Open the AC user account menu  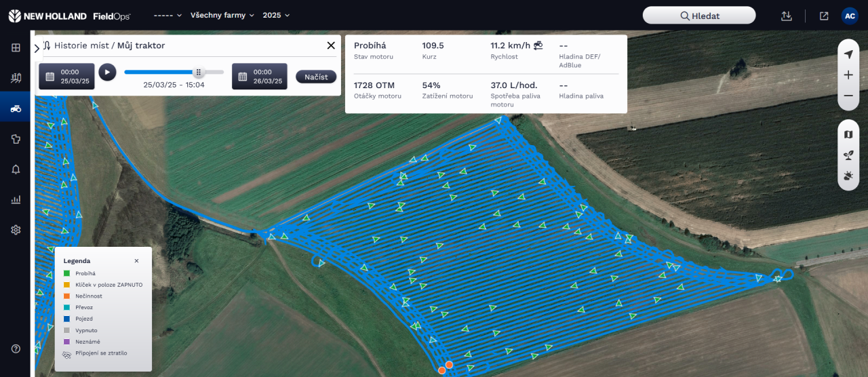(x=849, y=16)
